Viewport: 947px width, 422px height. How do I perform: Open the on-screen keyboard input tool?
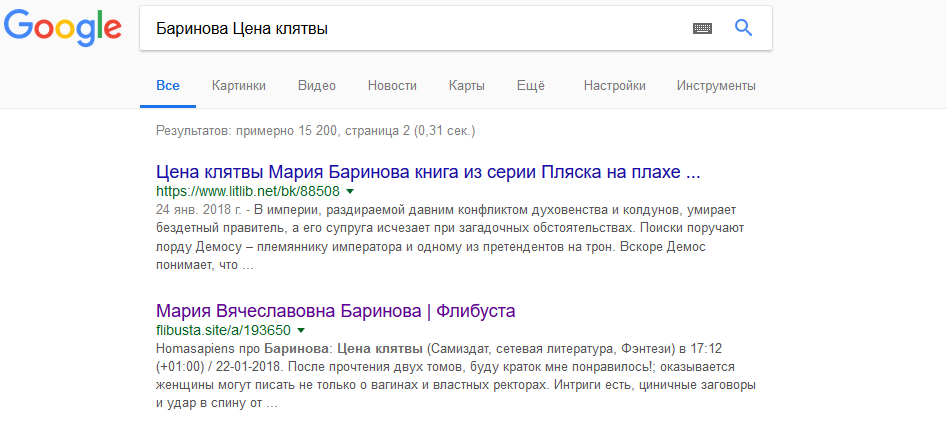702,29
